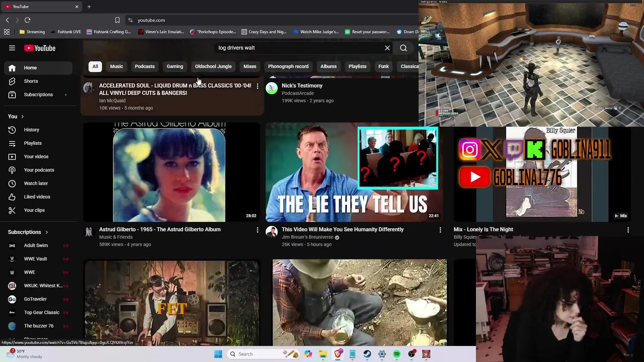
Task: Open more options for Lonely Is The Night mix
Action: tap(628, 230)
